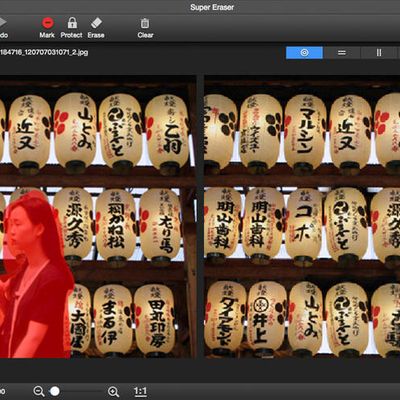Image resolution: width=400 pixels, height=400 pixels.
Task: Click the file name 184716_120707031071_2.jpg
Action: (x=44, y=52)
